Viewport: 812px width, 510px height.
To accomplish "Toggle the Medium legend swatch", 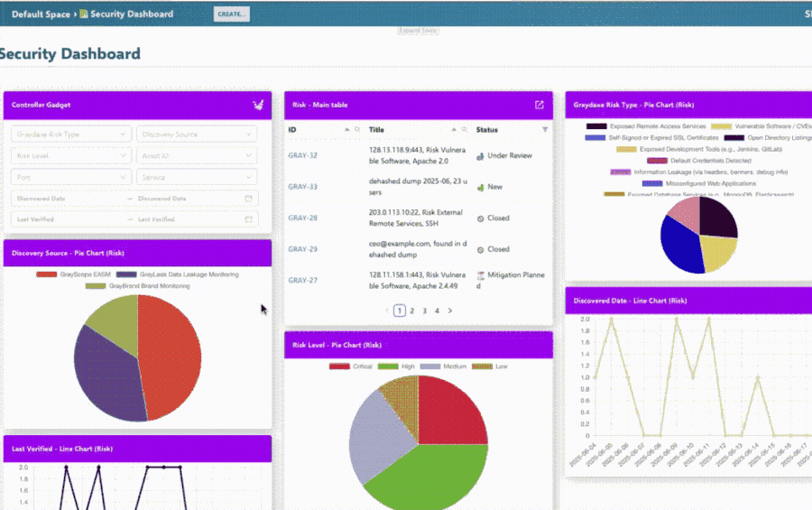I will (x=429, y=366).
